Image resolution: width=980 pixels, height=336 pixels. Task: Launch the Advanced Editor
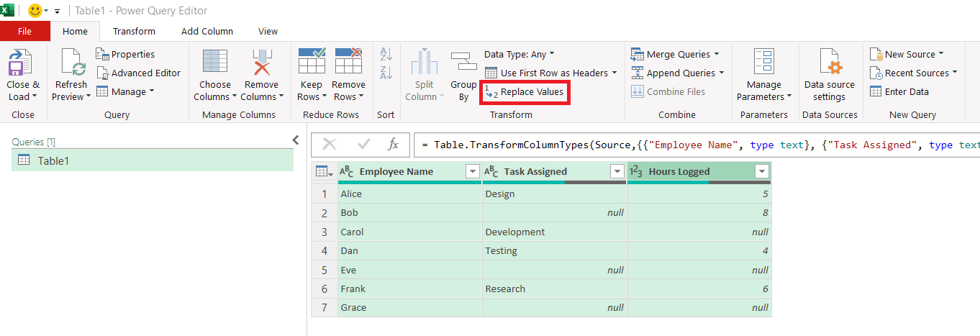pyautogui.click(x=138, y=73)
